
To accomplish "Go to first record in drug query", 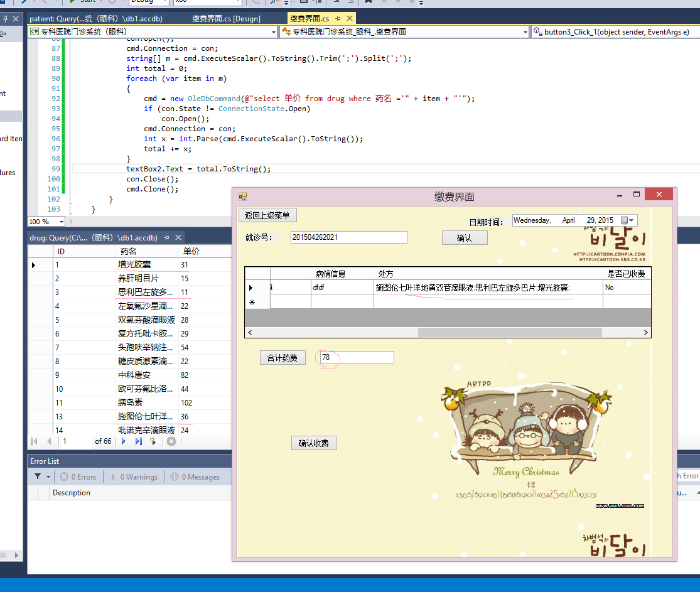I will pos(34,441).
